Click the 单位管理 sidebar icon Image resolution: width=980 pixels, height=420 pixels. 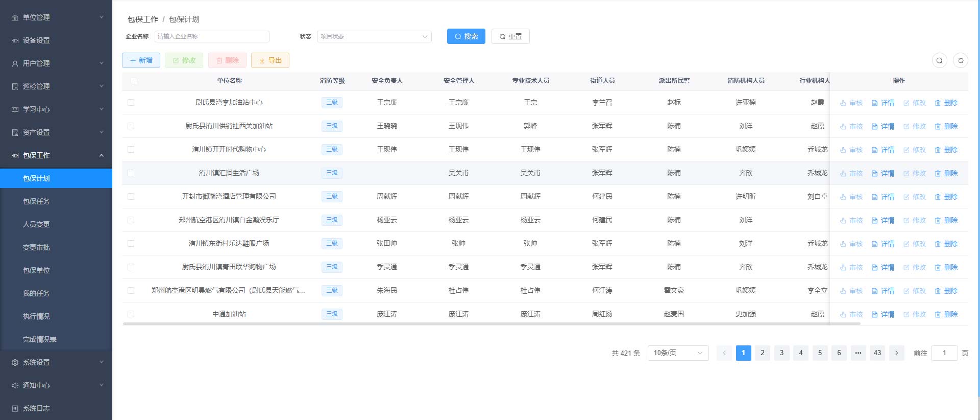[x=15, y=18]
